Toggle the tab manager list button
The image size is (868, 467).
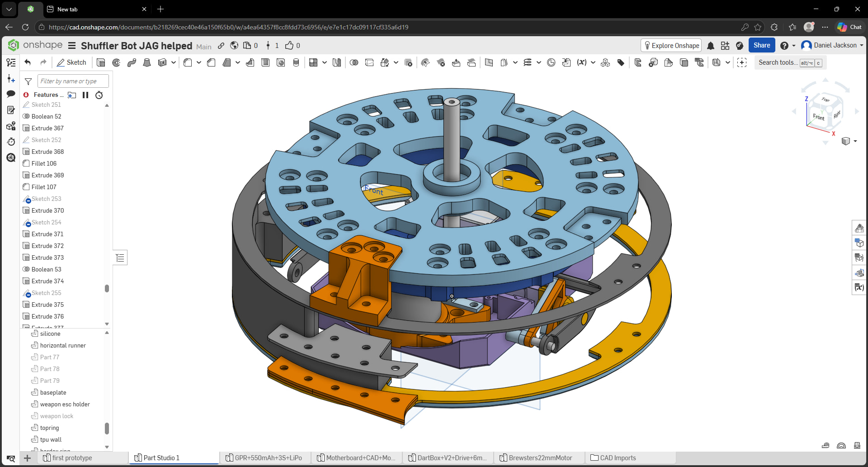pyautogui.click(x=11, y=458)
